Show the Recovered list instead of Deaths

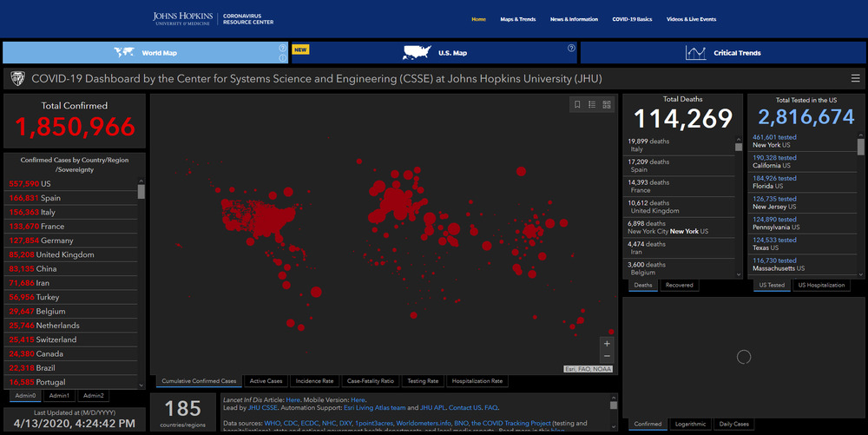(x=680, y=285)
